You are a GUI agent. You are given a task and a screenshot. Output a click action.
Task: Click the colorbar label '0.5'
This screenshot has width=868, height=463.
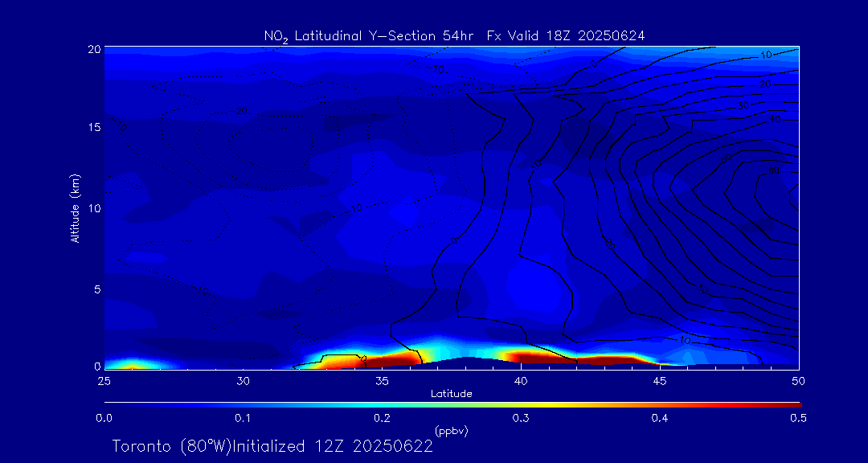[x=798, y=418]
